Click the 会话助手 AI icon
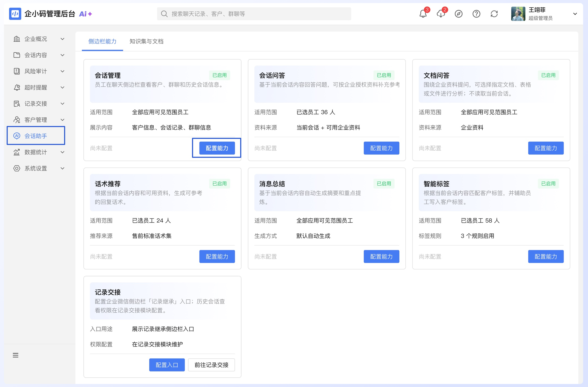588x387 pixels. point(16,136)
